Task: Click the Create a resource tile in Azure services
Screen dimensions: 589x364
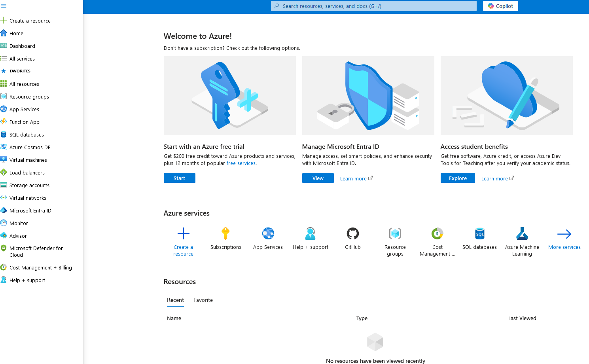Action: pyautogui.click(x=183, y=242)
